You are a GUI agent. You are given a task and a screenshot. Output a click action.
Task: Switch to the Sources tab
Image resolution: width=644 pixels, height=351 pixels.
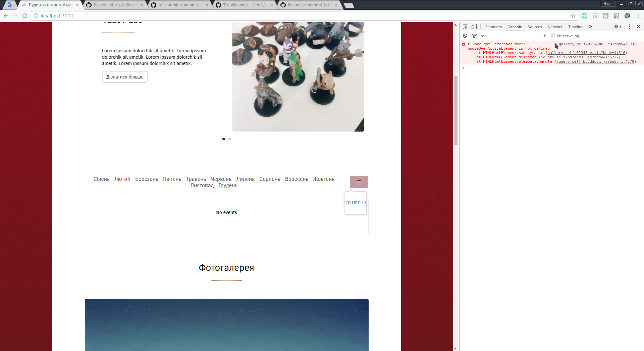(x=535, y=27)
